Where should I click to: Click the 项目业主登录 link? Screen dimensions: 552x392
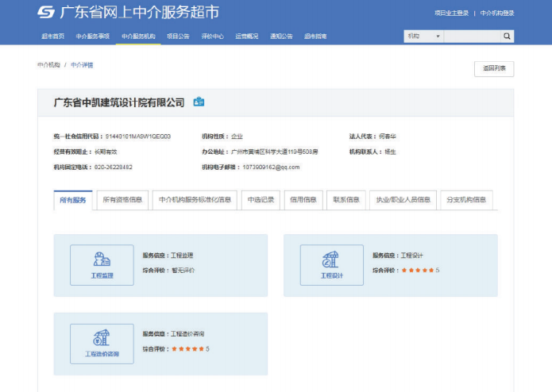(x=452, y=13)
